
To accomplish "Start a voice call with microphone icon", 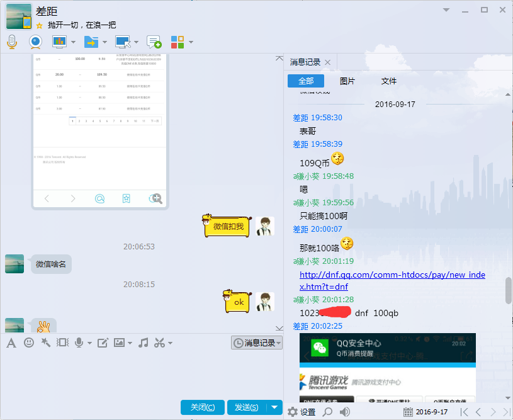I will pyautogui.click(x=11, y=42).
